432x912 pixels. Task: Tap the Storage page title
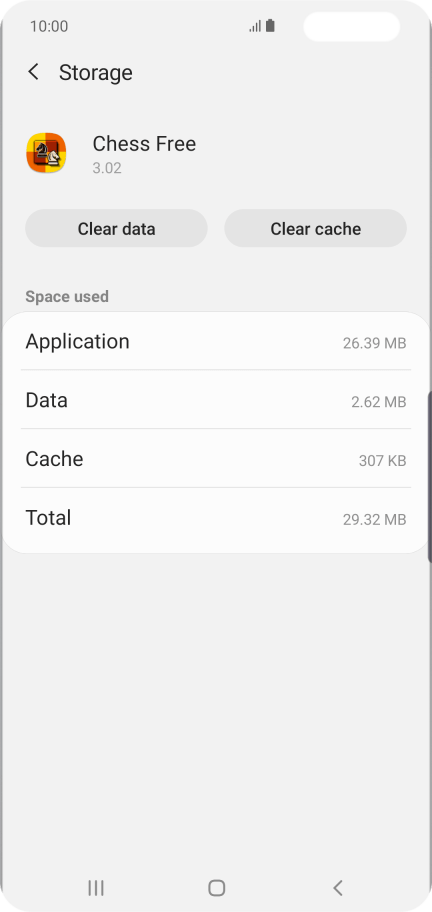pyautogui.click(x=96, y=73)
